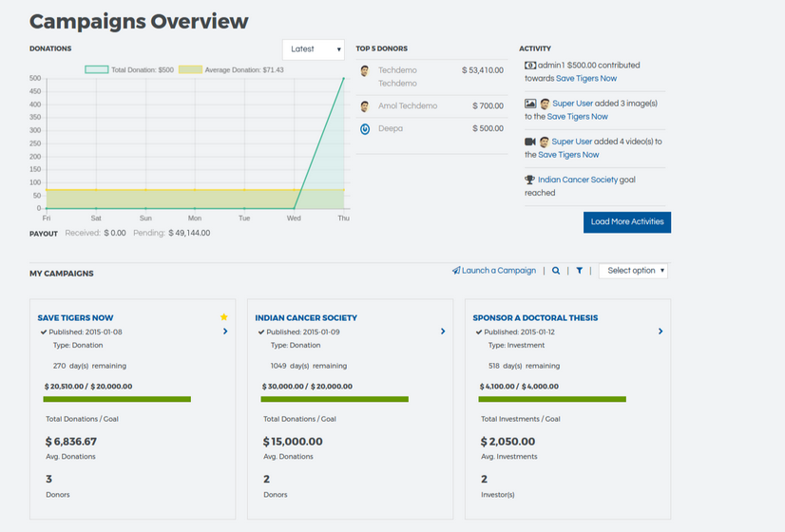The width and height of the screenshot is (785, 532).
Task: Click the Deepa donor avatar icon
Action: pyautogui.click(x=365, y=128)
